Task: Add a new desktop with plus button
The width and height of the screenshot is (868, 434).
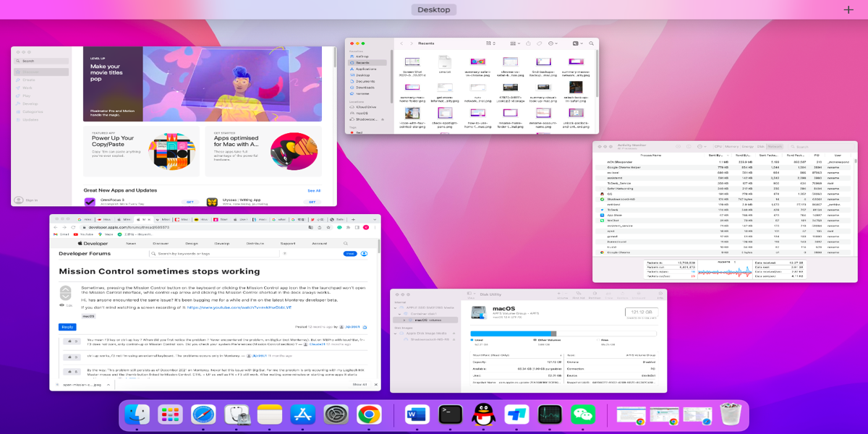Action: click(848, 9)
